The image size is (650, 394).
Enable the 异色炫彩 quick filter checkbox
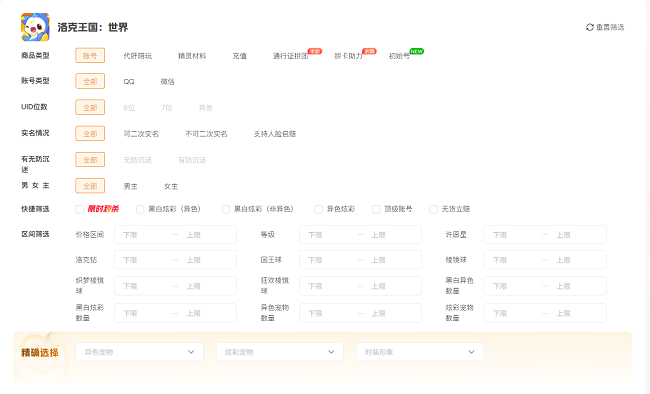click(x=318, y=209)
